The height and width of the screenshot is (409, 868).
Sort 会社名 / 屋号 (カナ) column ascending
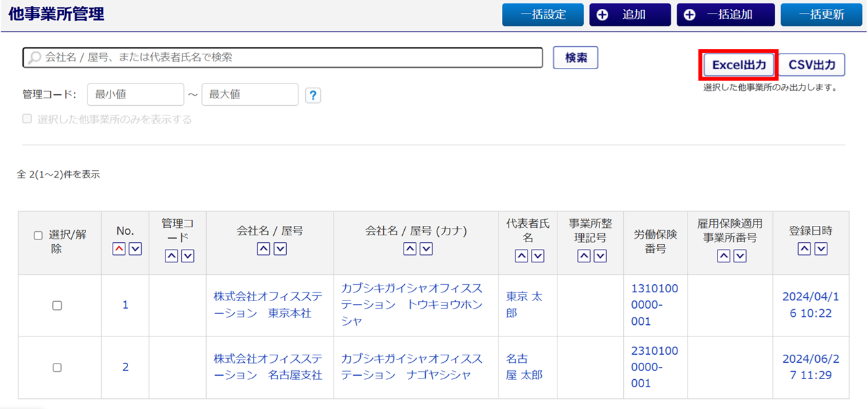point(410,249)
